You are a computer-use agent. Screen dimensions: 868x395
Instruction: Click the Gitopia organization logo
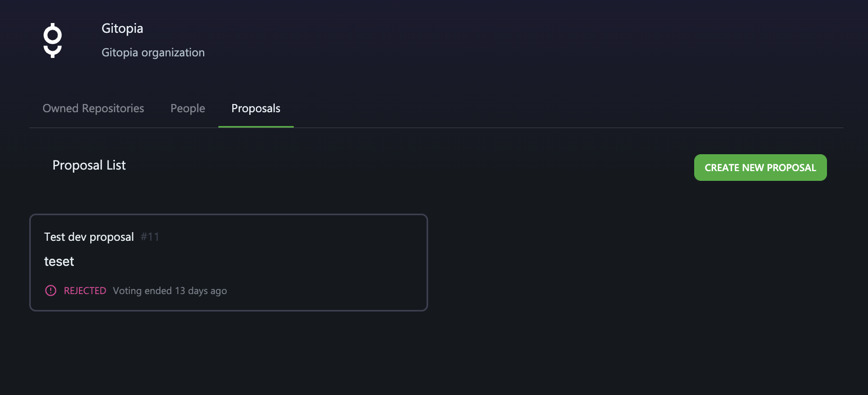click(x=52, y=40)
